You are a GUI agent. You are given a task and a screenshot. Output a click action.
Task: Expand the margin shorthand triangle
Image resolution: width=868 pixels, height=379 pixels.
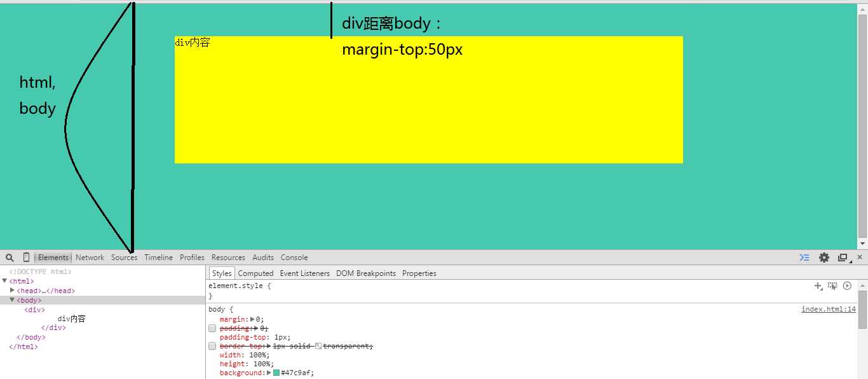(253, 319)
